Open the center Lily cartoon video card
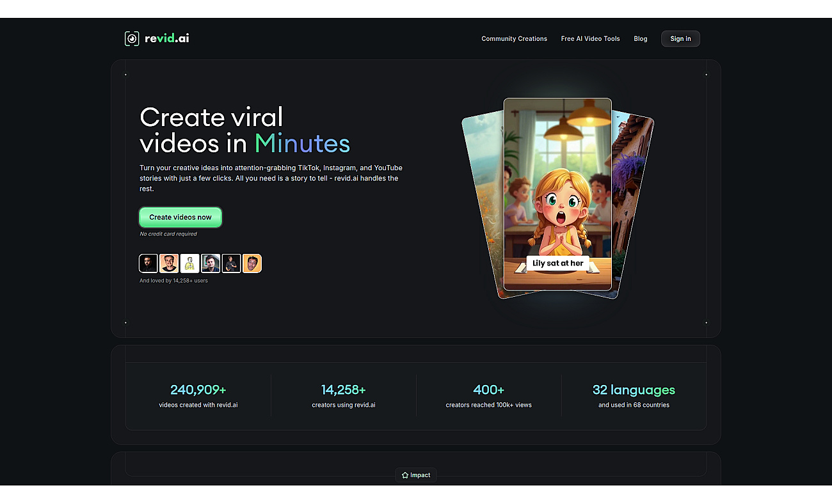The image size is (832, 504). click(557, 194)
